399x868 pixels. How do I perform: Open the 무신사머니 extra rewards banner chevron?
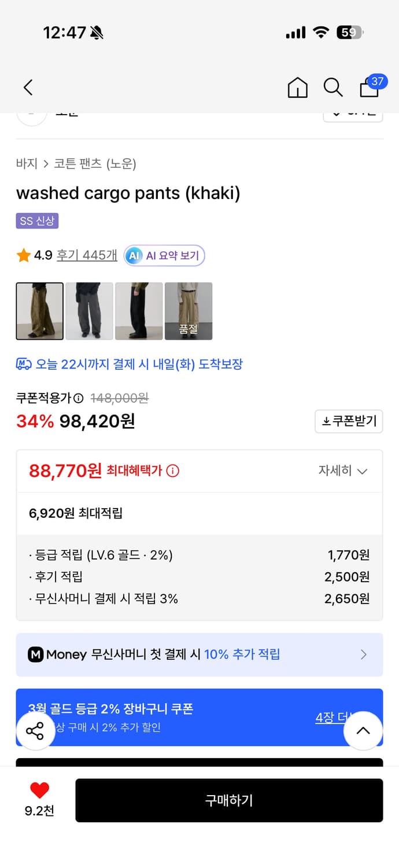[364, 654]
